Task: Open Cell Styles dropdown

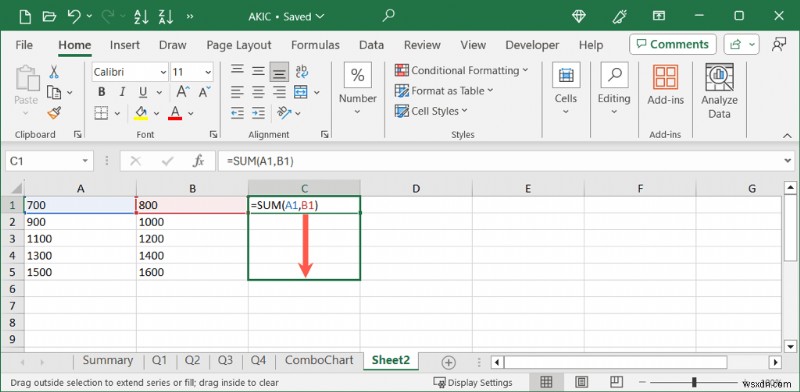Action: coord(431,111)
